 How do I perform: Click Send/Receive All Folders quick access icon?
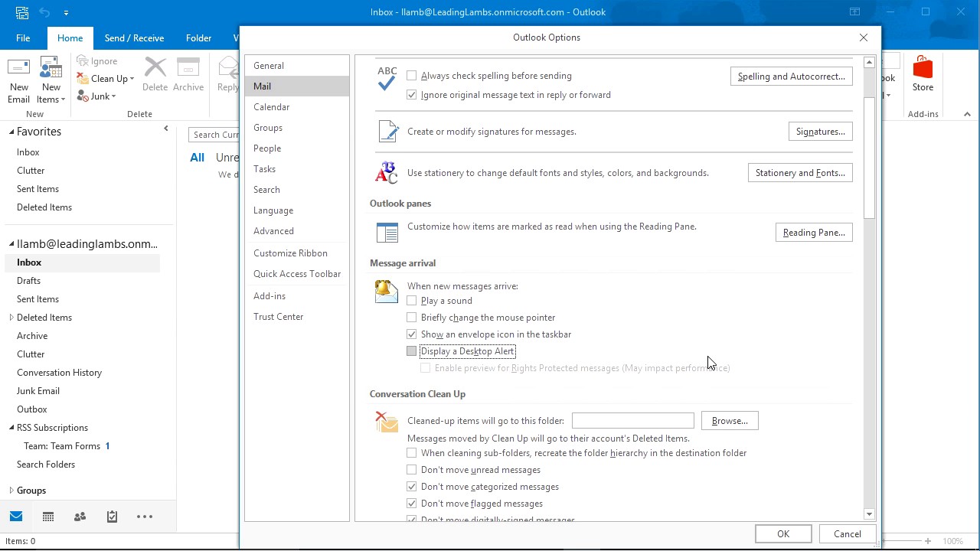coord(21,12)
